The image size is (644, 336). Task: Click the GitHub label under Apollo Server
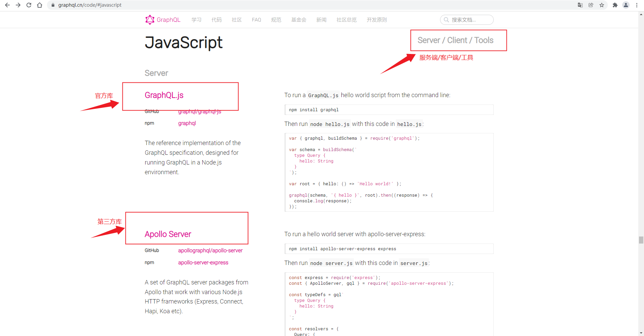[x=152, y=251]
